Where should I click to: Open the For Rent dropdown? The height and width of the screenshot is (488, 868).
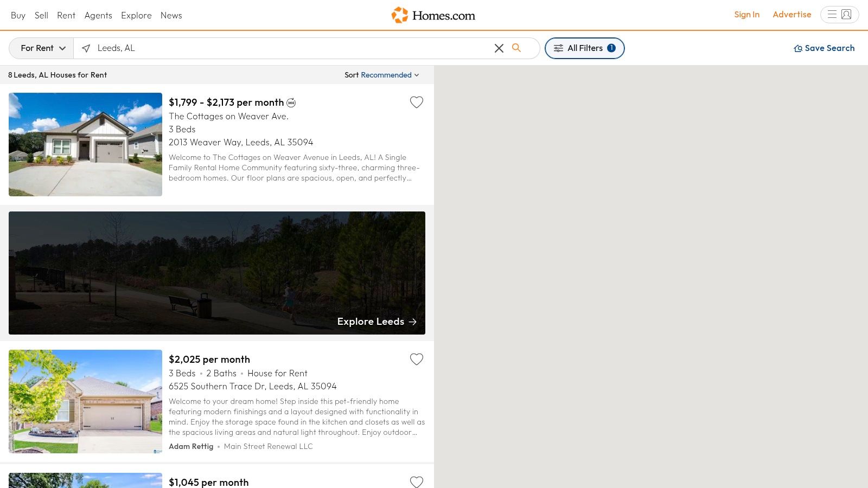(41, 48)
